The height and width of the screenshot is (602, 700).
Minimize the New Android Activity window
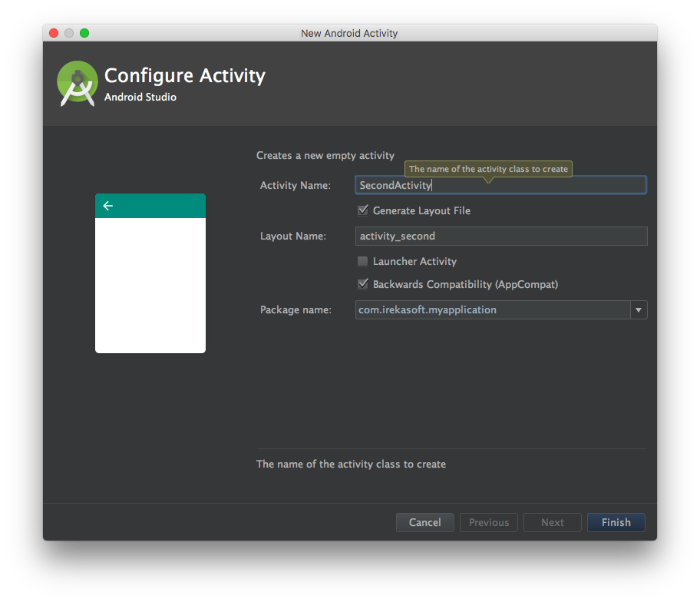(69, 33)
